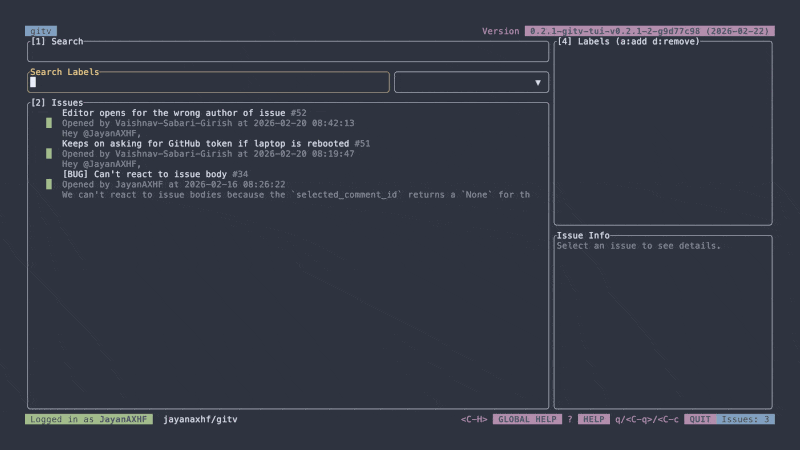Click the q/<C-q>/<C-c shortcut hint
Screen dimensions: 800x450
[x=646, y=419]
